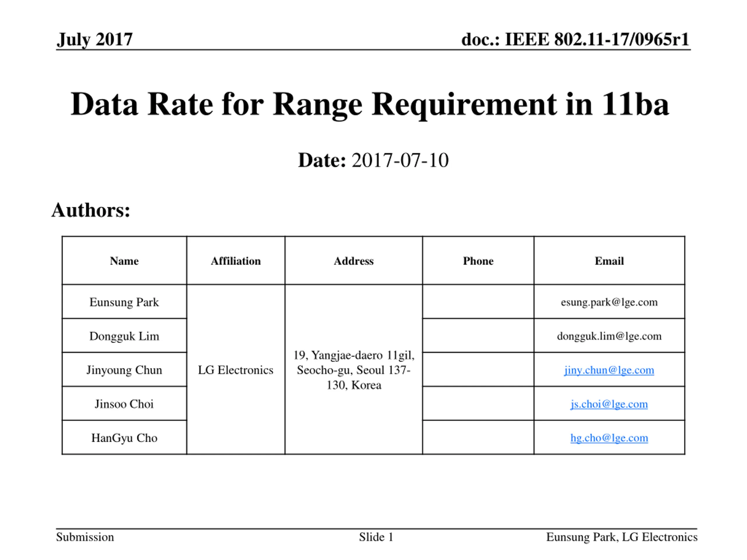Select the Affiliation column header cell
Viewport: 747px width, 560px height.
tap(236, 260)
